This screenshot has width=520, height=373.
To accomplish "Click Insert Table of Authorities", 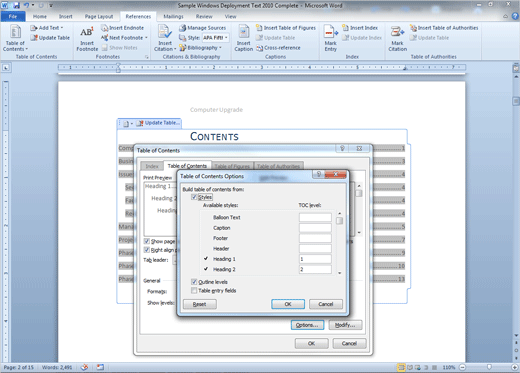I will [444, 28].
